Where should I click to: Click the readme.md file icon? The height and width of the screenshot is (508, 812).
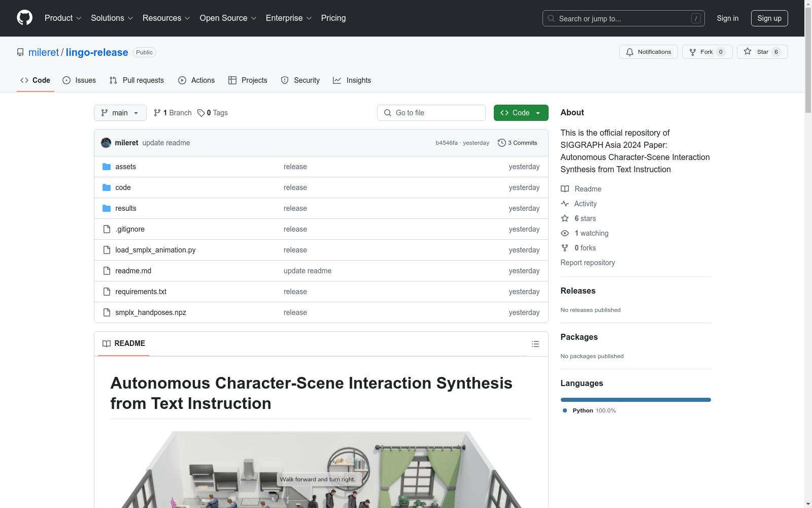tap(107, 271)
